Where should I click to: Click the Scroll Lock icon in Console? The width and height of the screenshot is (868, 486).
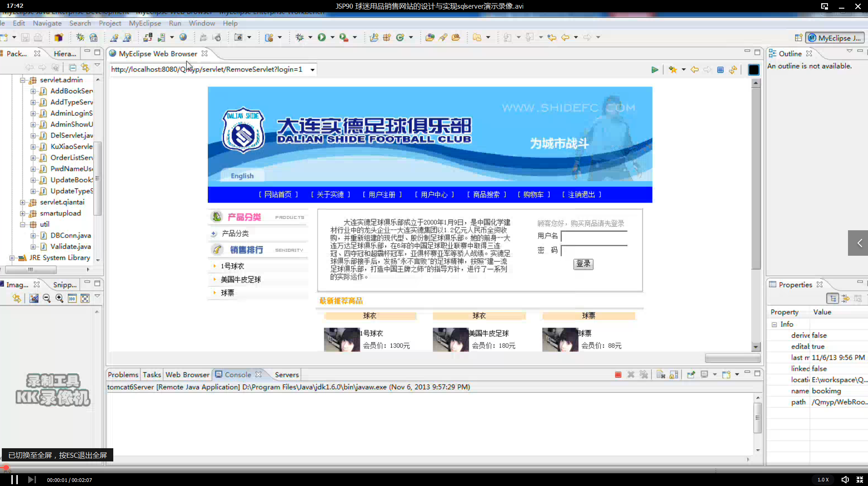click(674, 375)
